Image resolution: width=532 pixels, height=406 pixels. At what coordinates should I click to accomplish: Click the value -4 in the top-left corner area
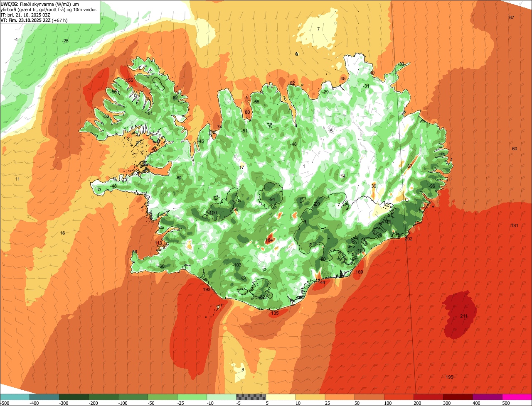click(x=16, y=39)
